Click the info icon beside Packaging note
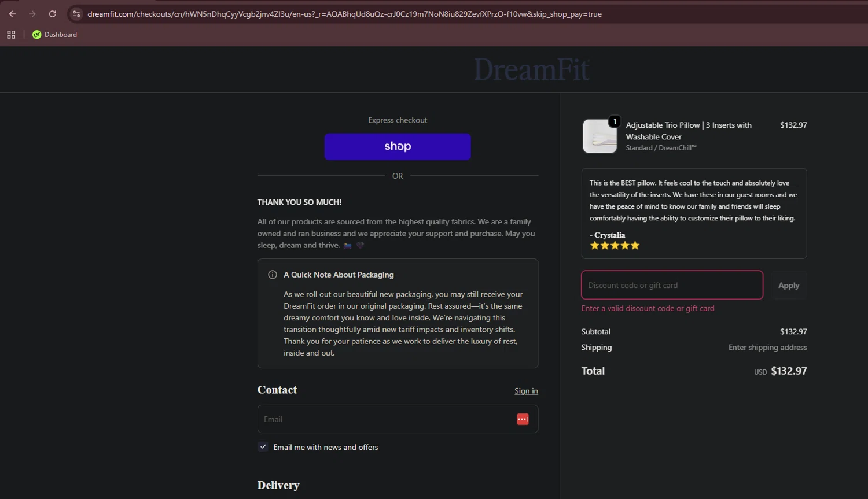 273,275
